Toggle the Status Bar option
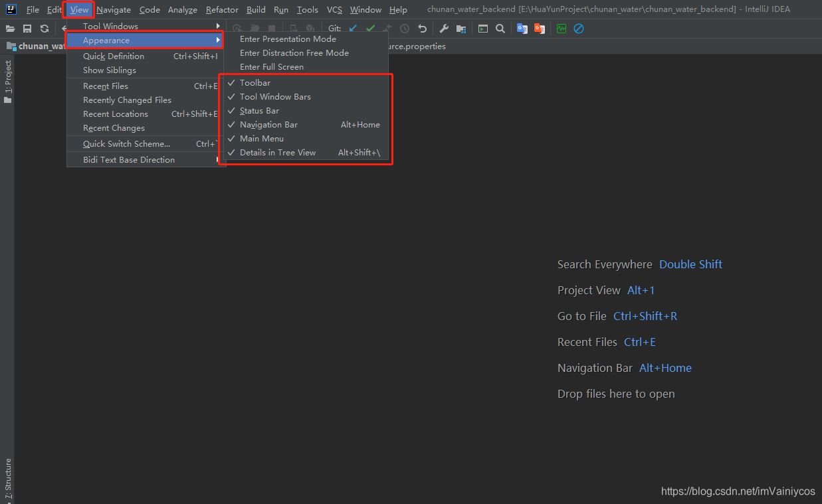 306,111
